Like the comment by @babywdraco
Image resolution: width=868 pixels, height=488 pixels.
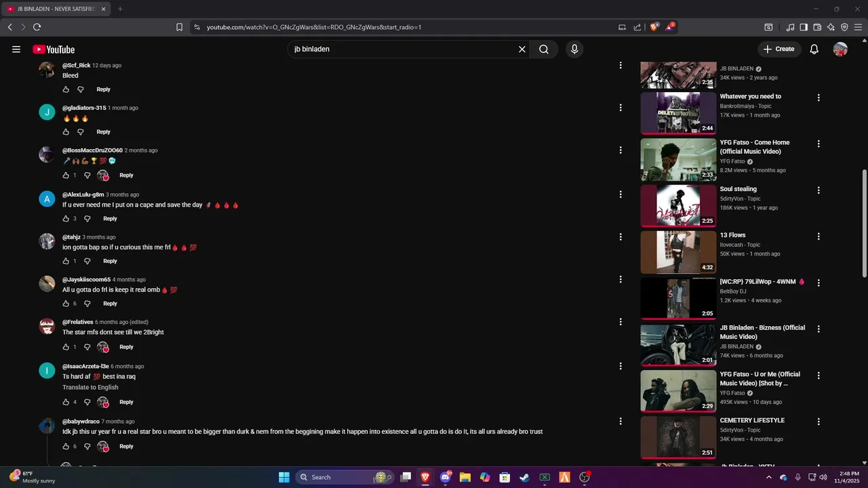click(x=66, y=447)
